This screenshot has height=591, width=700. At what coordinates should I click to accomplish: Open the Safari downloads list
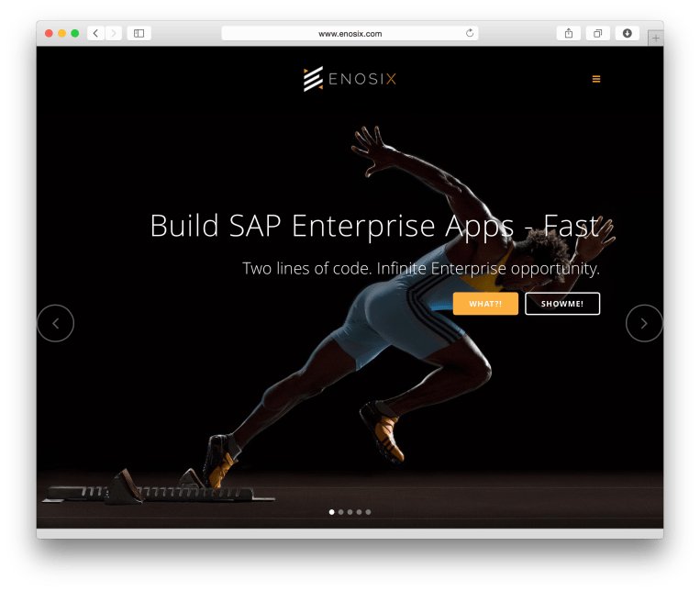[x=627, y=33]
